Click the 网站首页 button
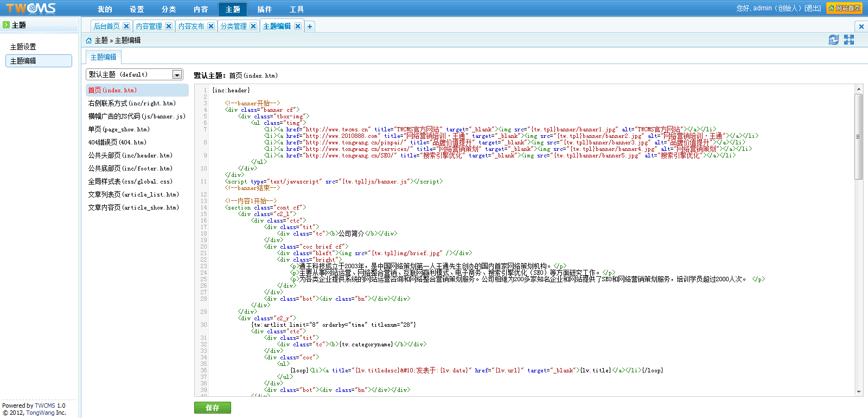 click(x=844, y=8)
